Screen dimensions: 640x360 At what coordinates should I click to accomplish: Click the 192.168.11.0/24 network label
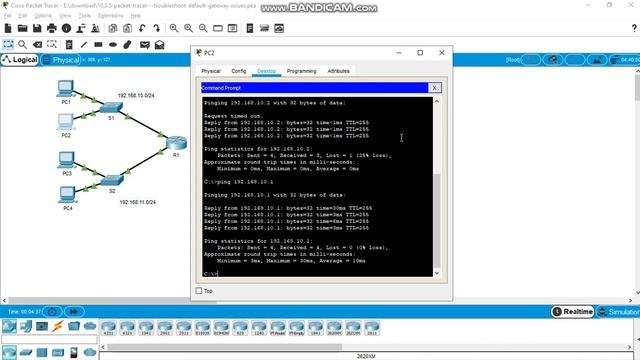[x=138, y=202]
